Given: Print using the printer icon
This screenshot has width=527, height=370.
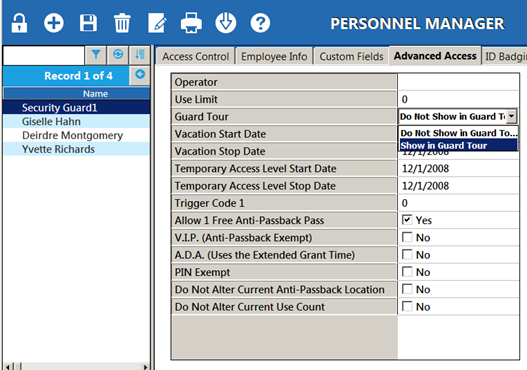Looking at the screenshot, I should tap(191, 23).
